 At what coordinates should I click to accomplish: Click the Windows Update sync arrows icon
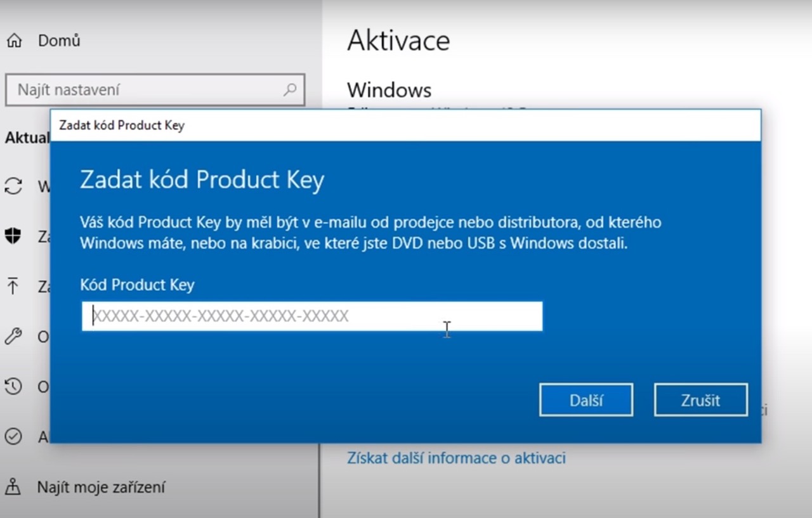[x=13, y=186]
